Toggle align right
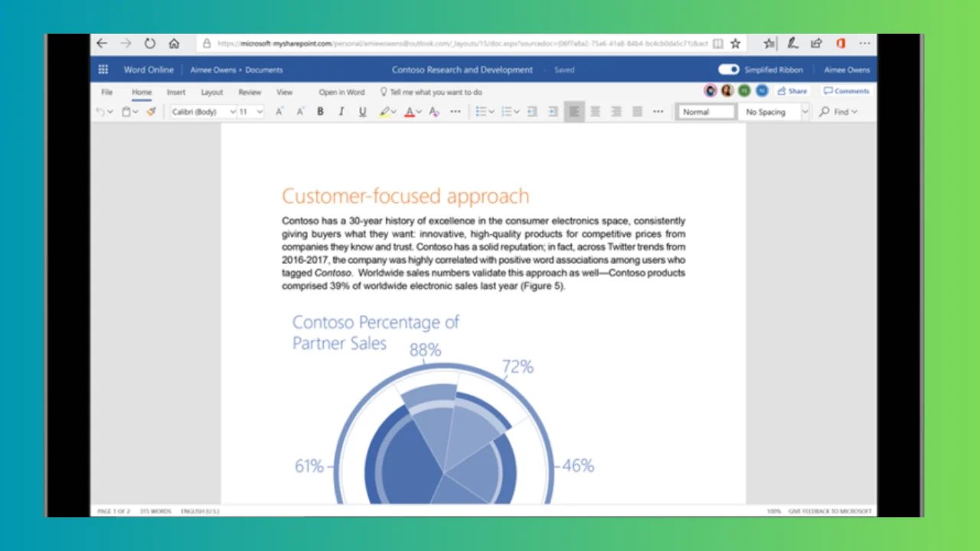980x551 pixels. 616,112
